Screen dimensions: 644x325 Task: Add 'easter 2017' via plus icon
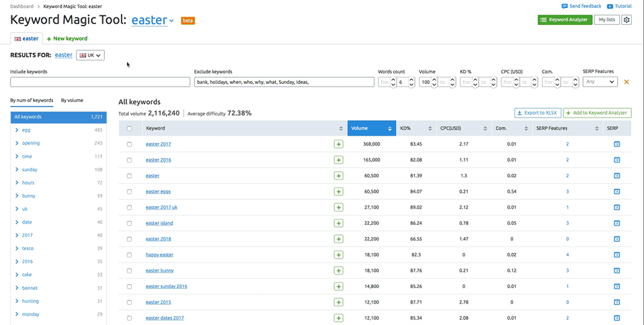coord(338,144)
